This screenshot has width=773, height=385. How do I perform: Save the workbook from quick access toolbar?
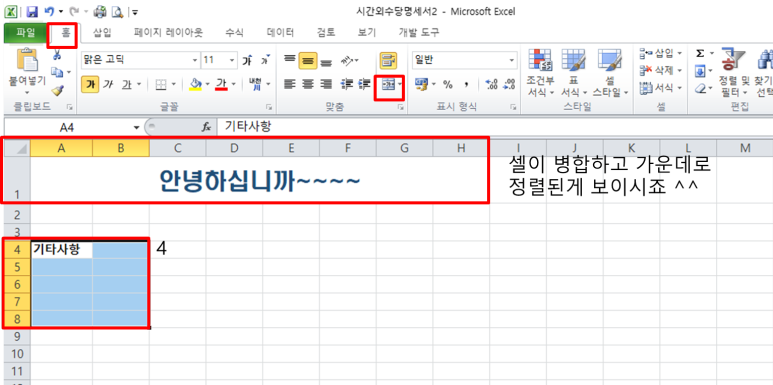coord(32,11)
